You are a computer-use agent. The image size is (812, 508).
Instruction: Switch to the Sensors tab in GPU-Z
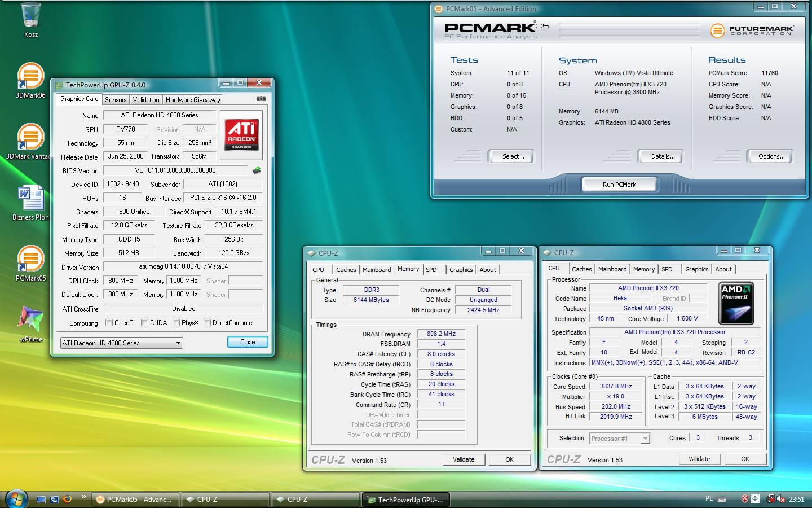click(116, 99)
